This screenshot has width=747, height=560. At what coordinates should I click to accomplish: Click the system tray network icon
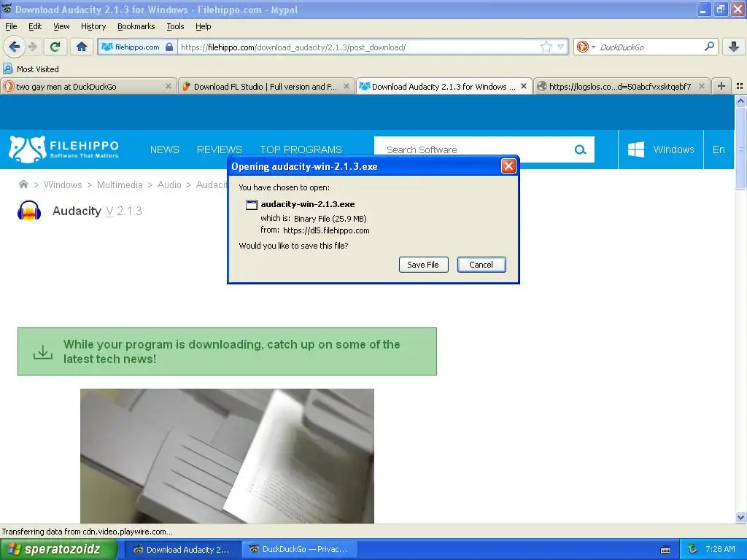[692, 550]
